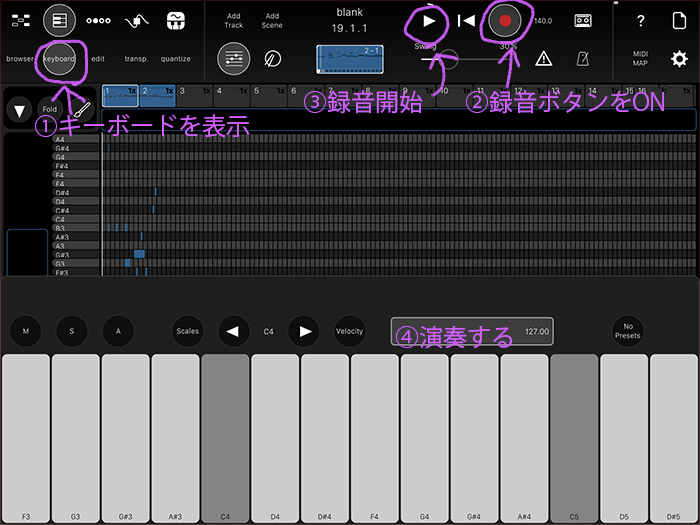Open help with the question mark

click(x=641, y=21)
